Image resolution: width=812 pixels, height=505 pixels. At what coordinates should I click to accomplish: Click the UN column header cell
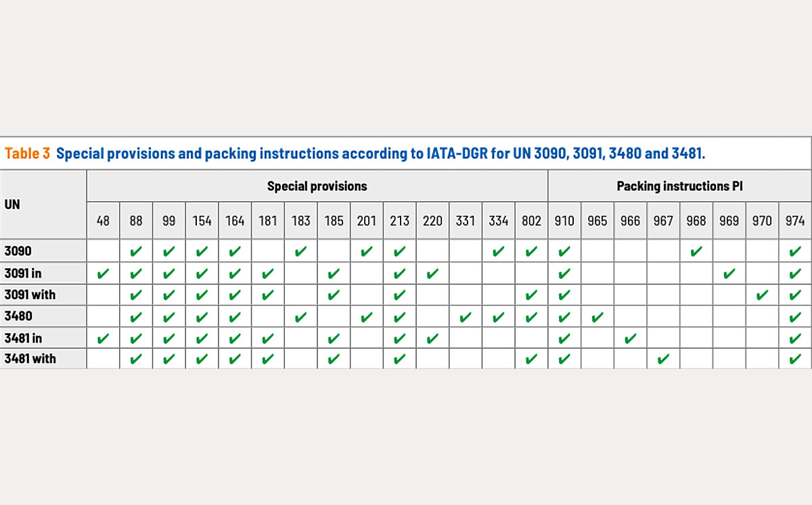[x=13, y=203]
